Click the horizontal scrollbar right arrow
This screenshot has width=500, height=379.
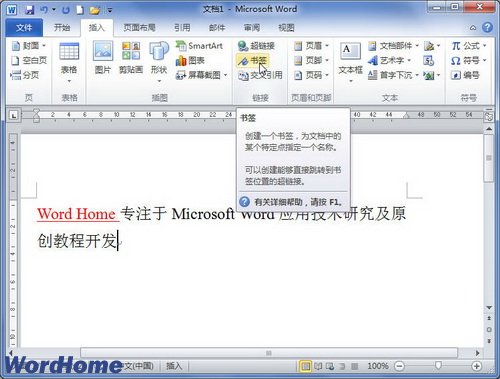pyautogui.click(x=477, y=353)
